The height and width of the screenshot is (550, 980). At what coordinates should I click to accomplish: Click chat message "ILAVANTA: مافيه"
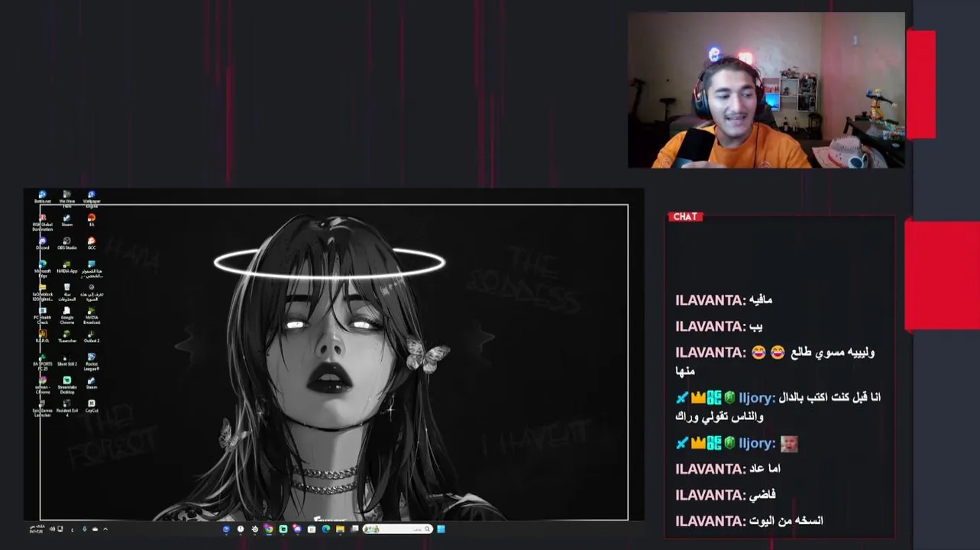click(x=723, y=299)
